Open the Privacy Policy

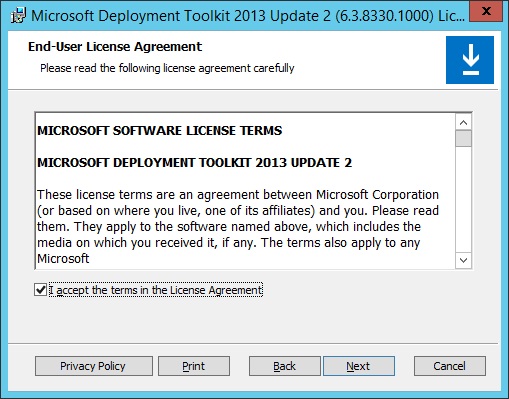click(94, 366)
